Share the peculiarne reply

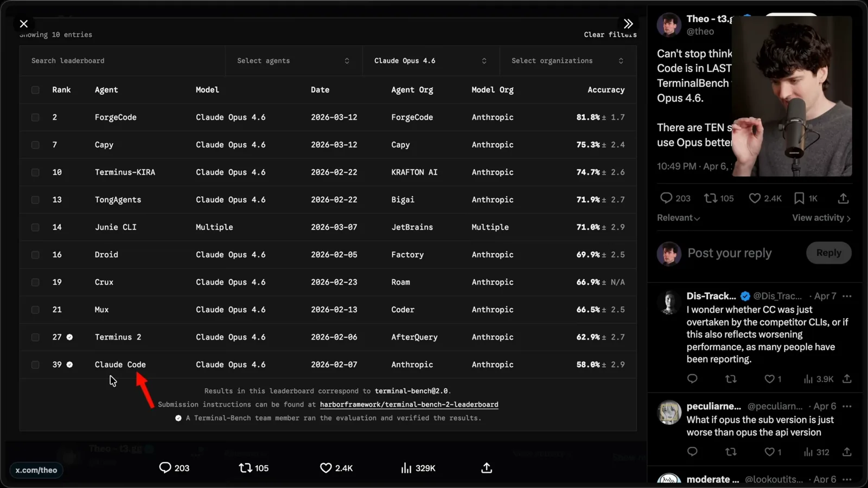point(847,452)
